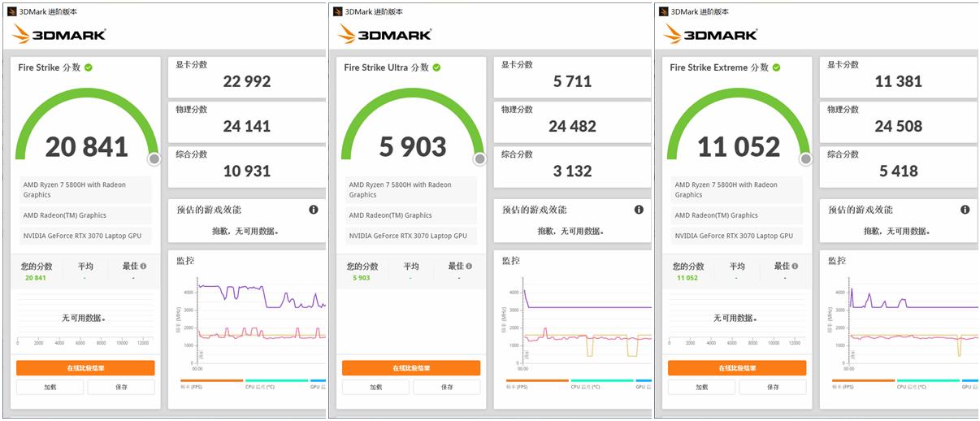Image resolution: width=980 pixels, height=421 pixels.
Task: Click the 3DMARK logo in the Fire Strike window
Action: [x=59, y=34]
